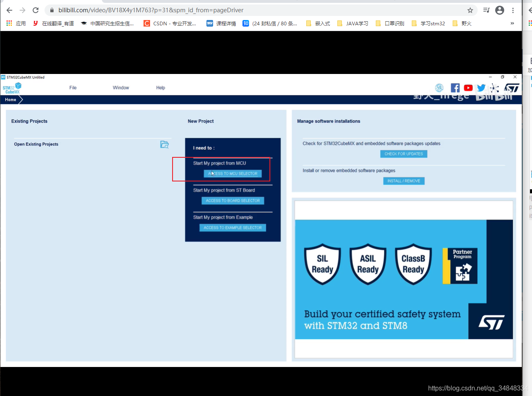
Task: Open the File menu in STM32CubeMX
Action: 73,88
